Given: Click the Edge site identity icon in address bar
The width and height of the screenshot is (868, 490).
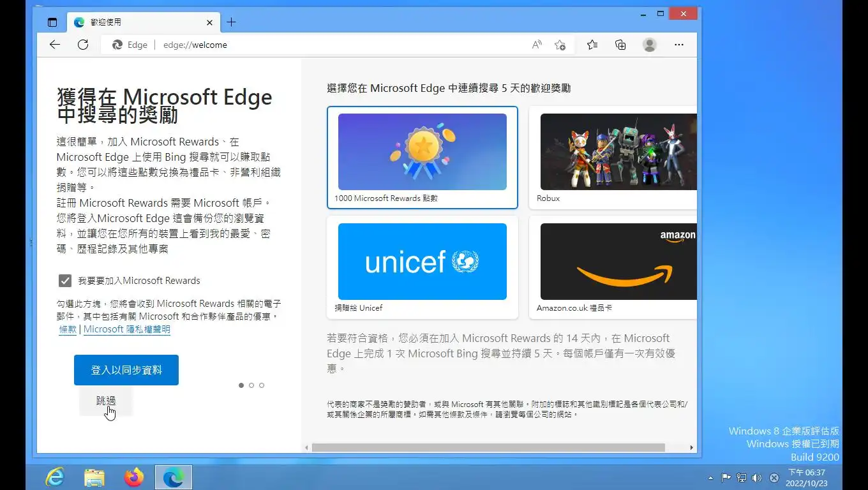Looking at the screenshot, I should pyautogui.click(x=130, y=45).
